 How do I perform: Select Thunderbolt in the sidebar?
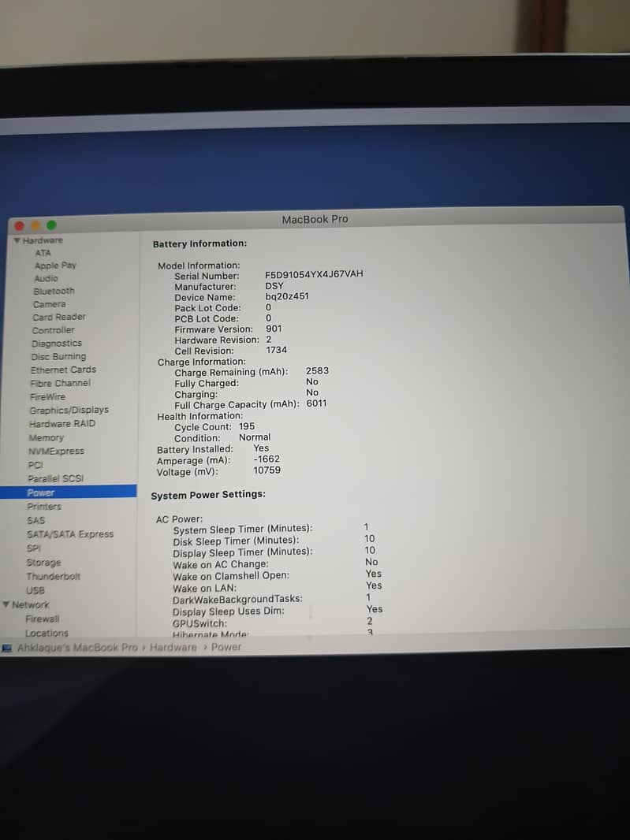tap(53, 577)
